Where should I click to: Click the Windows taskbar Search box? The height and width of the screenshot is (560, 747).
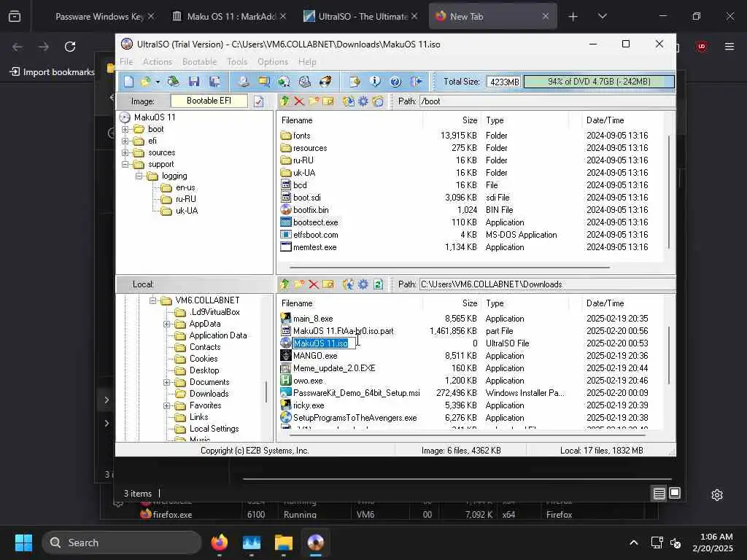122,542
